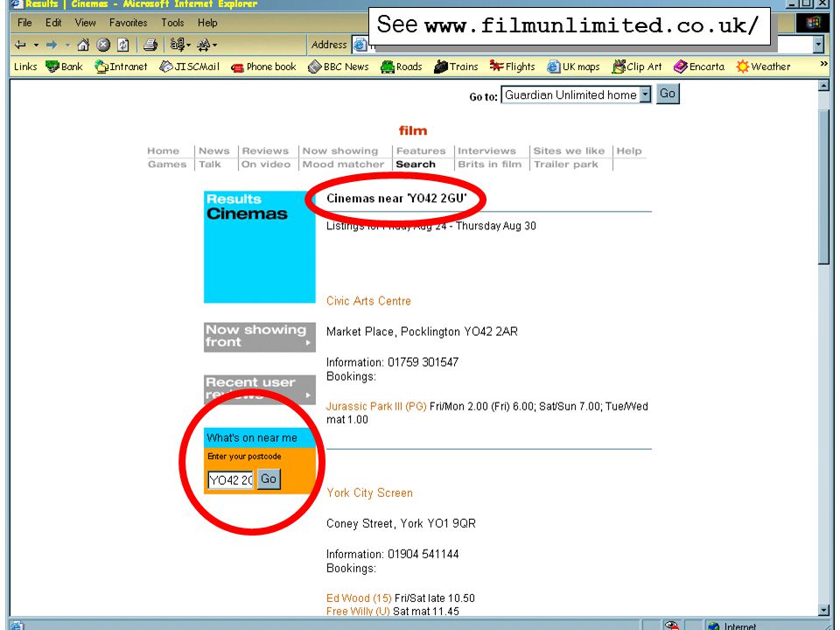Open the Free Willy (U) link
840x630 pixels.
tap(358, 612)
